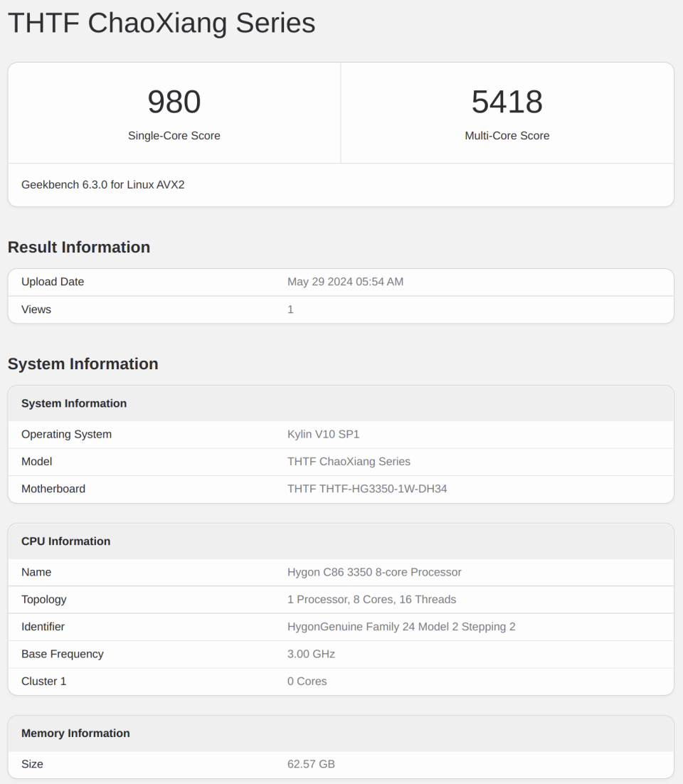Select the Multi-Core Score value 5418
Image resolution: width=683 pixels, height=784 pixels.
click(507, 101)
